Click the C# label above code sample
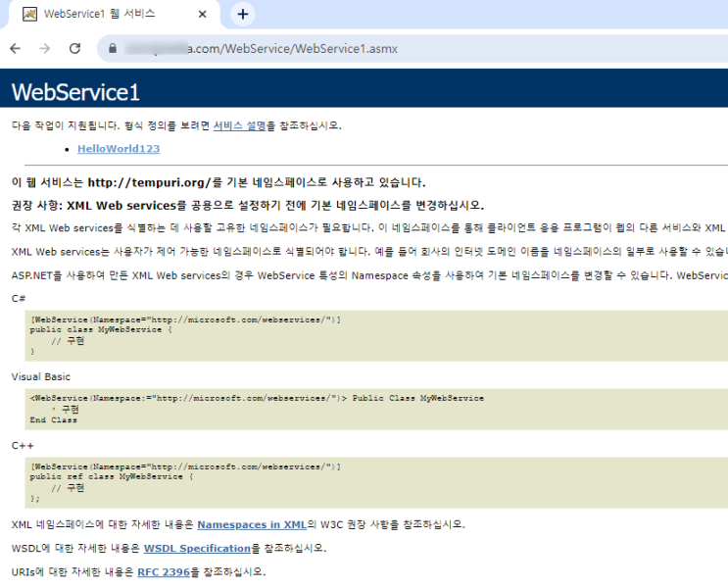 (x=19, y=299)
